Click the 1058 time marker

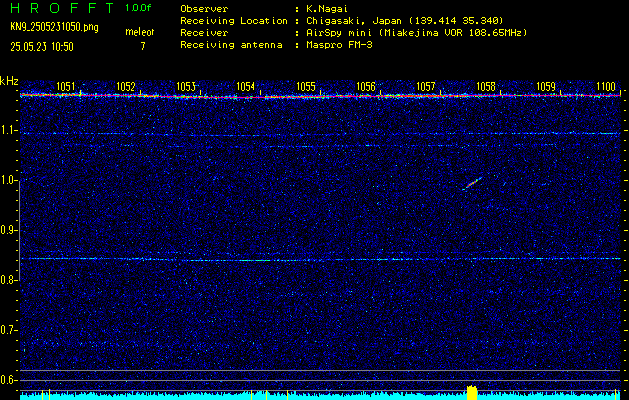click(x=486, y=86)
